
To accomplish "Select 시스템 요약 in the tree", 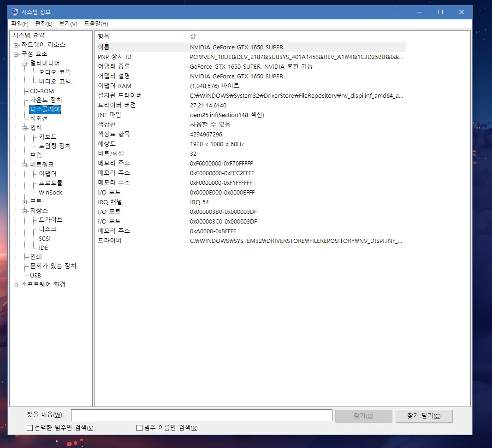I will [x=29, y=35].
